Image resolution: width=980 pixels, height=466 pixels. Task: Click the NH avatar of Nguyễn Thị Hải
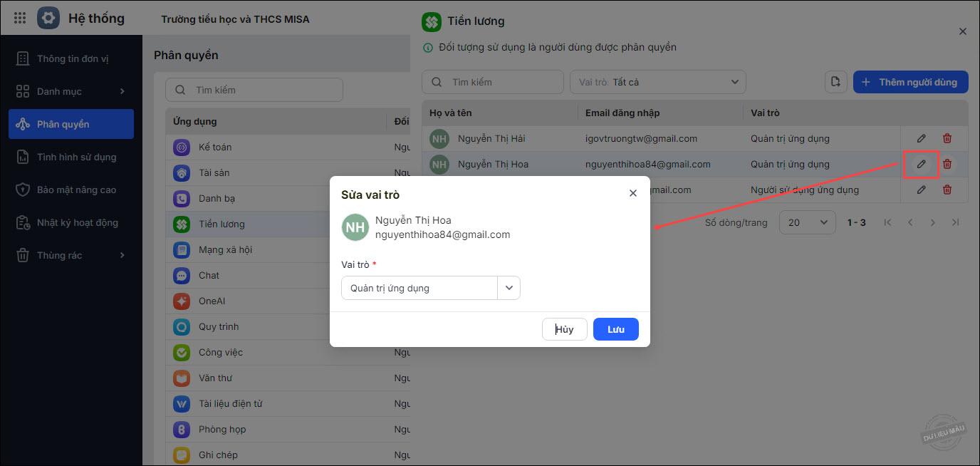pyautogui.click(x=439, y=138)
